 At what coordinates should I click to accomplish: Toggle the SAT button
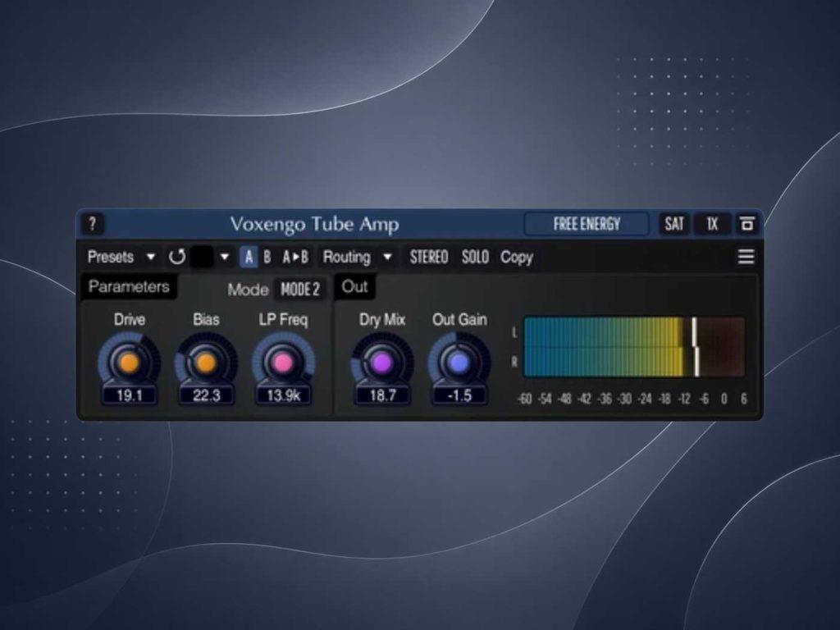click(674, 223)
